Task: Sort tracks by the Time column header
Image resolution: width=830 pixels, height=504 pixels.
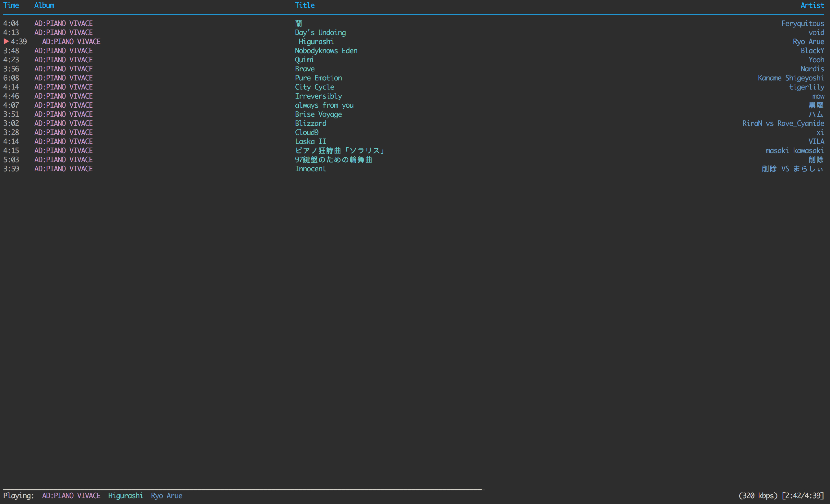Action: [x=11, y=5]
